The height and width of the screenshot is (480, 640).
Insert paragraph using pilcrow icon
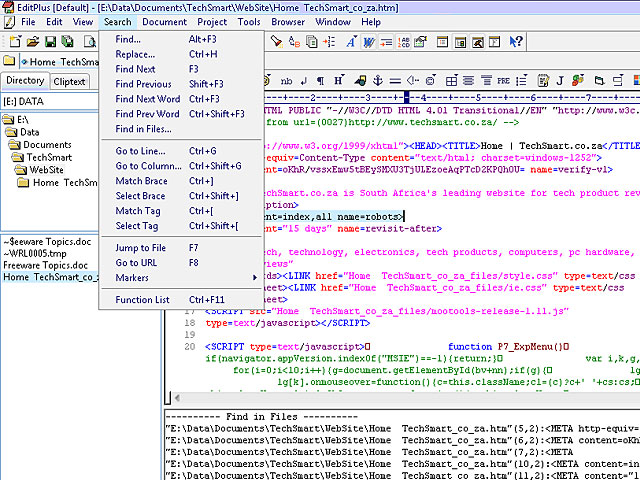coord(320,81)
